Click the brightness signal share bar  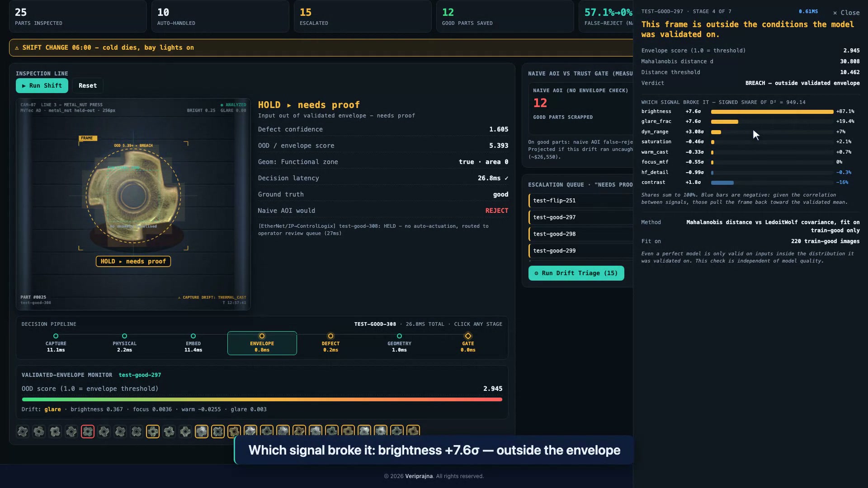coord(772,112)
